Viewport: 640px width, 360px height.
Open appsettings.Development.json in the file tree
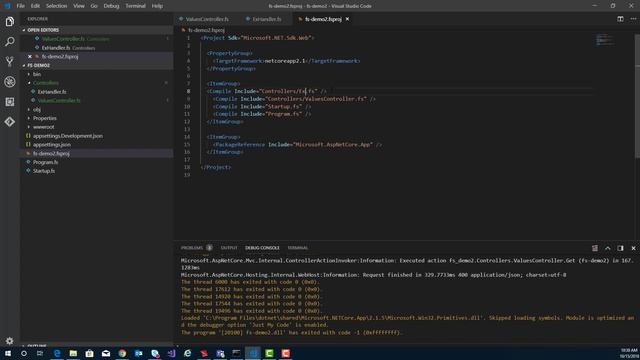(x=68, y=136)
